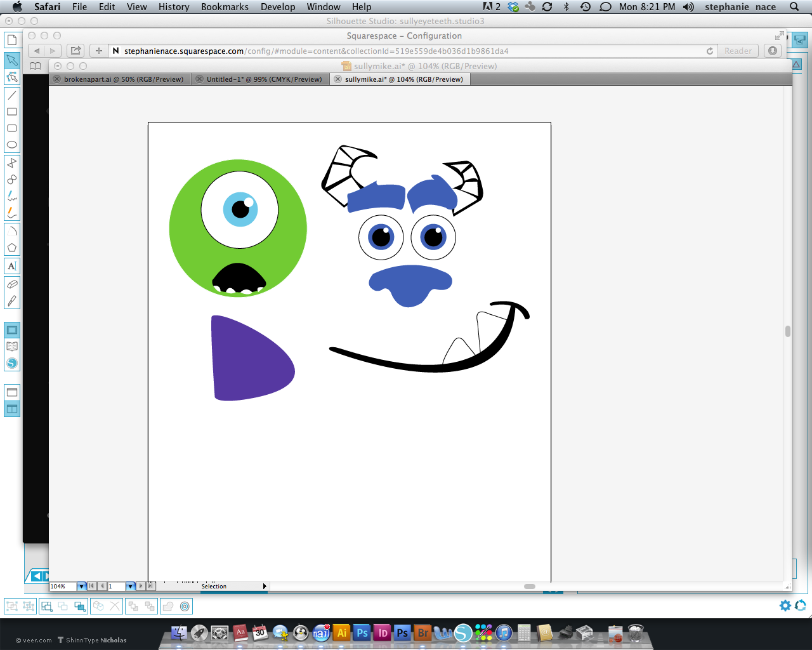The image size is (812, 650).
Task: Open the Library book icon
Action: pos(12,347)
